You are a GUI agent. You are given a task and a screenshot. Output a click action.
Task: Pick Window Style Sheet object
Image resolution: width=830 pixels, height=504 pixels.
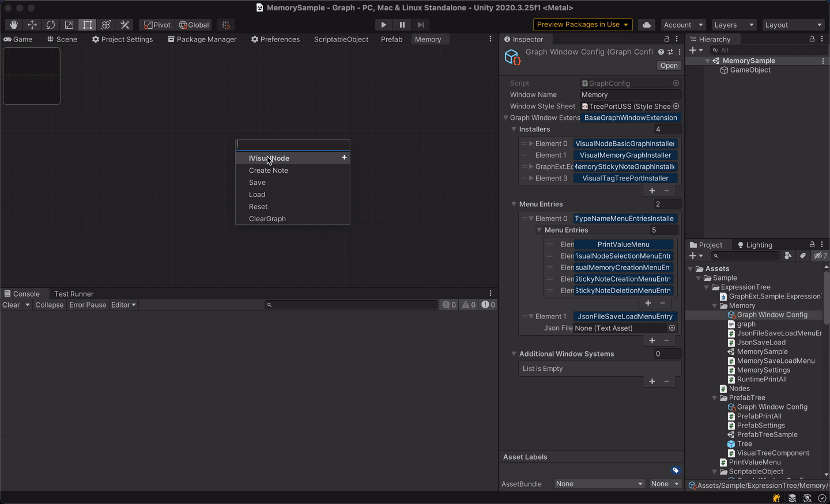click(x=676, y=106)
